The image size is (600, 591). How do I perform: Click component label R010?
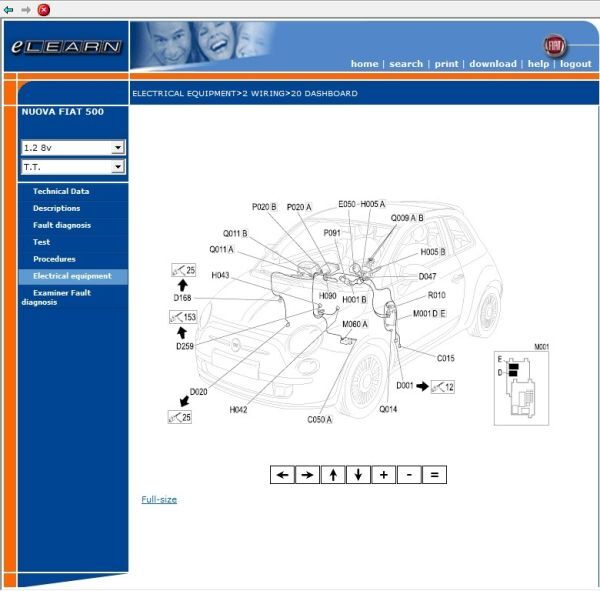437,295
